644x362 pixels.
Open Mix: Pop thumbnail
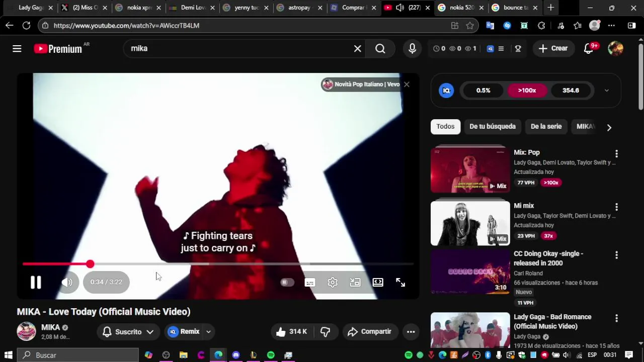point(470,170)
